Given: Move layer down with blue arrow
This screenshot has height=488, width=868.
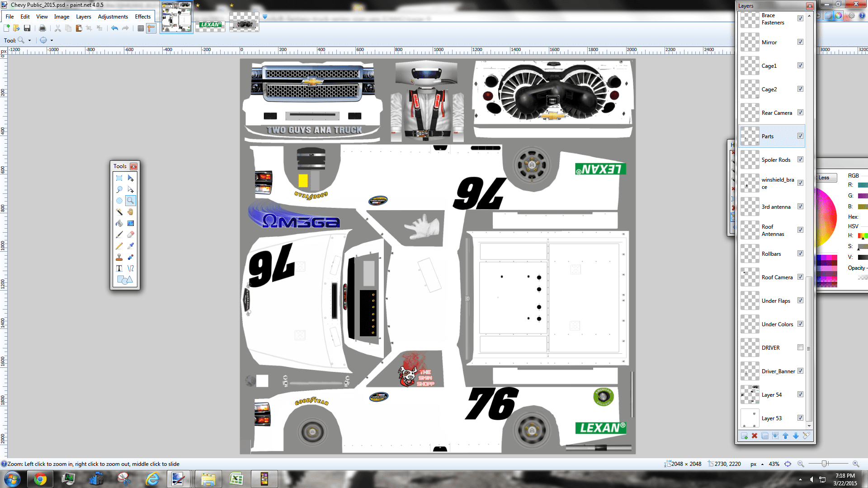Looking at the screenshot, I should click(x=796, y=436).
